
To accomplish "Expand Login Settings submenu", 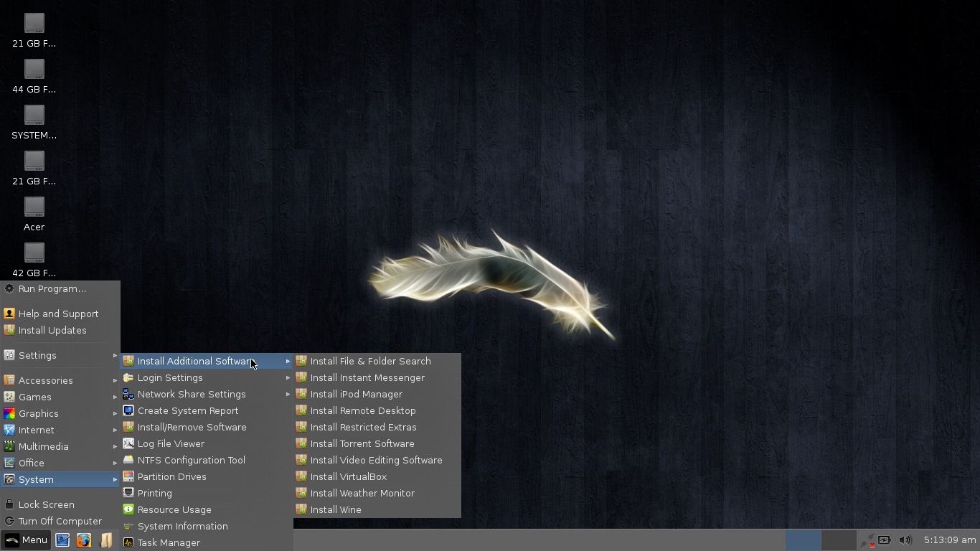I will [x=207, y=377].
